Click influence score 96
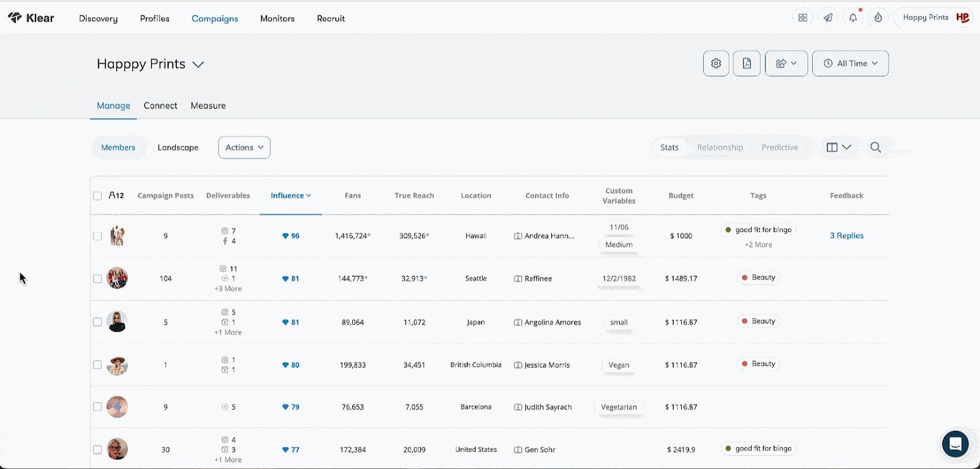The width and height of the screenshot is (980, 469). 290,235
